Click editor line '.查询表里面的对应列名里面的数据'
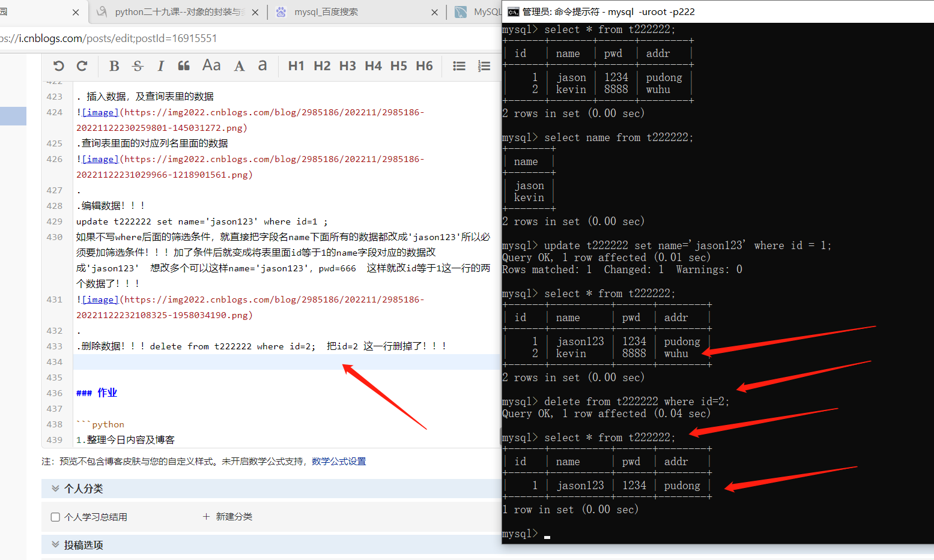Screen dimensions: 934x560 153,143
